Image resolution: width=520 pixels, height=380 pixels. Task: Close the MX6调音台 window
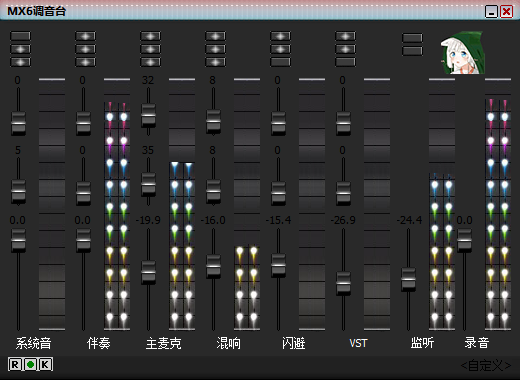[x=507, y=12]
